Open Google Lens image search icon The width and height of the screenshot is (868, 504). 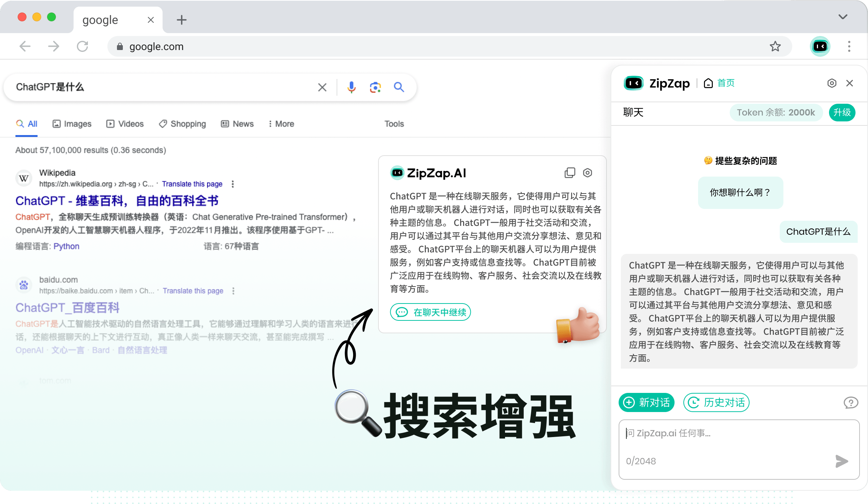[375, 87]
